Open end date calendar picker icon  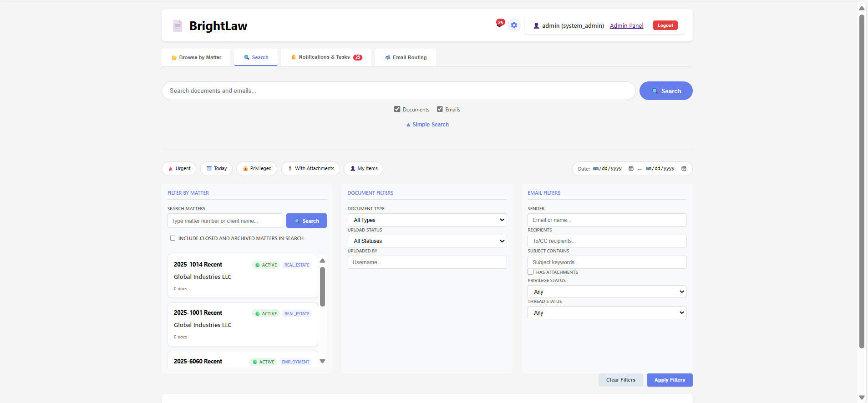pyautogui.click(x=684, y=169)
